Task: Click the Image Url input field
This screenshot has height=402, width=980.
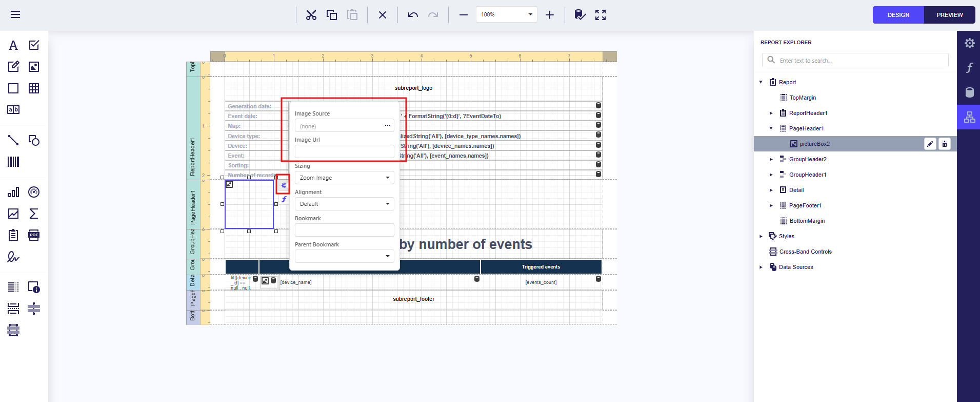Action: (x=344, y=151)
